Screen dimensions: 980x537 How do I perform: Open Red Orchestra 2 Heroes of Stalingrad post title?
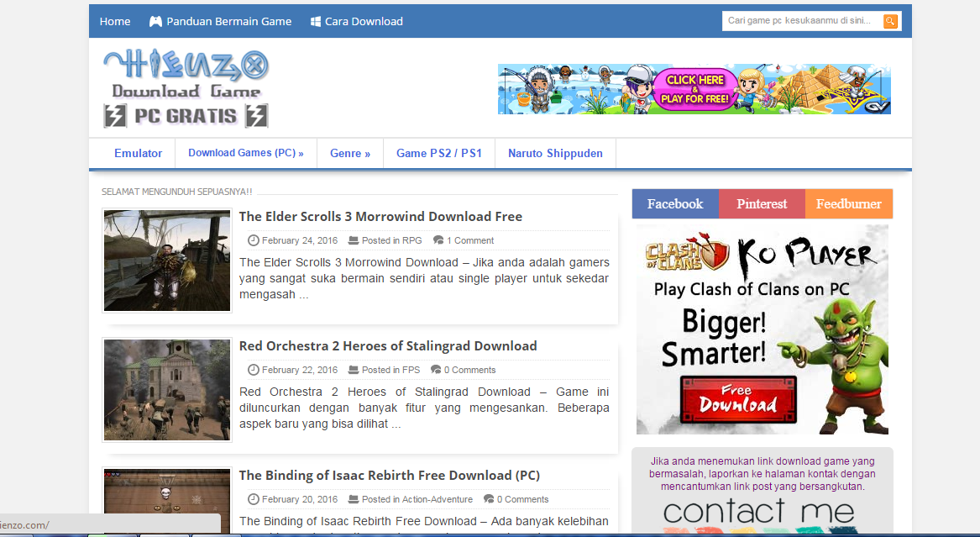click(388, 345)
